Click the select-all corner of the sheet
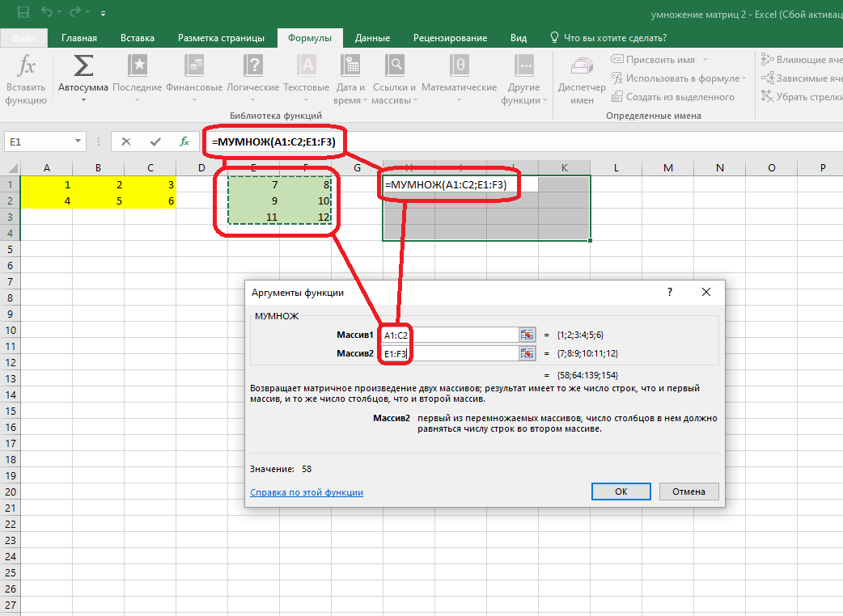Image resolution: width=843 pixels, height=616 pixels. click(11, 167)
